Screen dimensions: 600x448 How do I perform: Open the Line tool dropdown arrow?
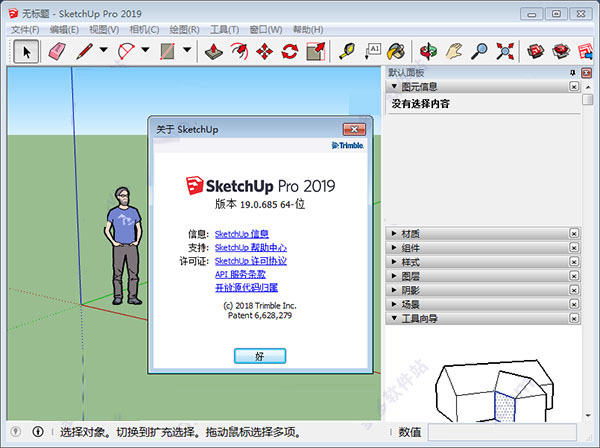[x=103, y=50]
